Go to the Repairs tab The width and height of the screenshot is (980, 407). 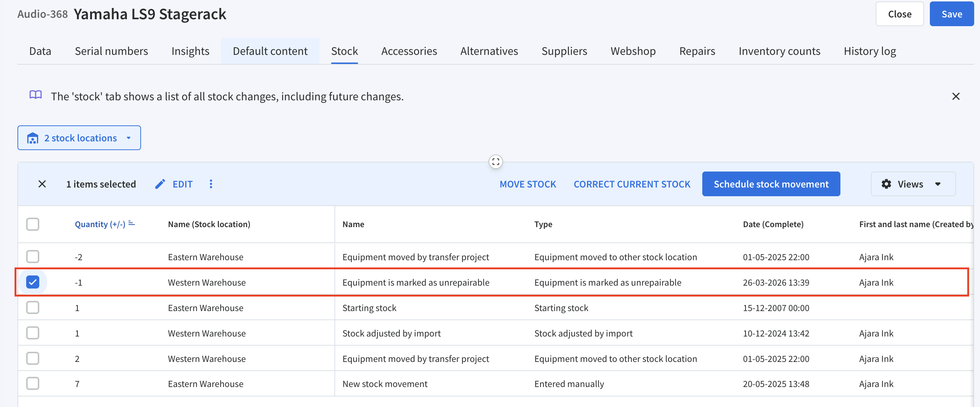697,51
